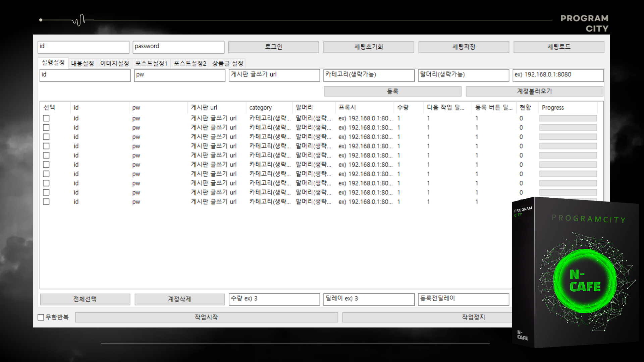Click the 등록 button
The image size is (644, 362).
pyautogui.click(x=392, y=91)
